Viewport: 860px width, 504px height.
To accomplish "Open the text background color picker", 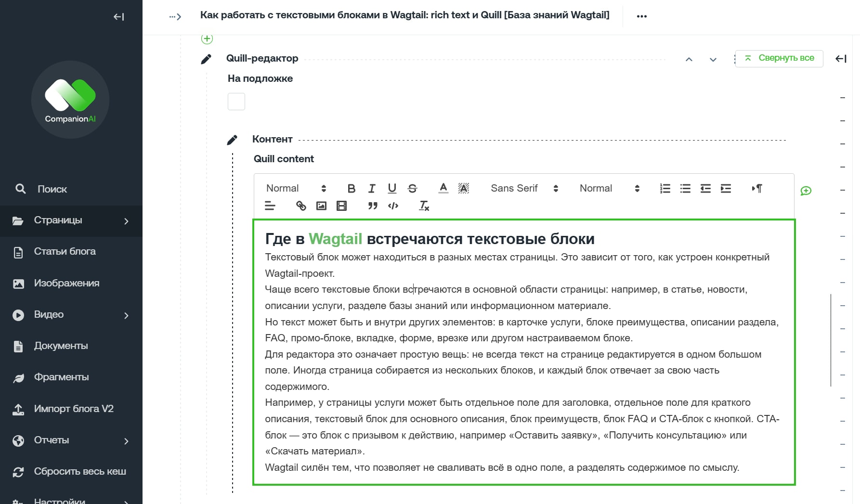I will [464, 188].
